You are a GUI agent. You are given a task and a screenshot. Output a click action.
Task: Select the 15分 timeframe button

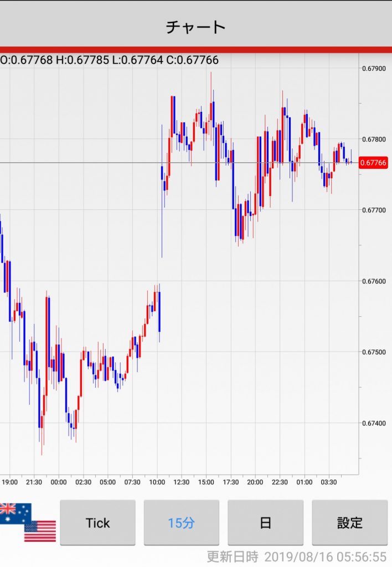point(181,523)
